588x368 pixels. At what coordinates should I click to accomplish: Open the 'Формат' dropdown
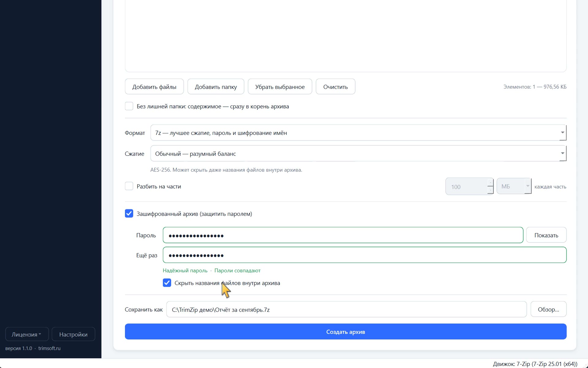pos(358,133)
